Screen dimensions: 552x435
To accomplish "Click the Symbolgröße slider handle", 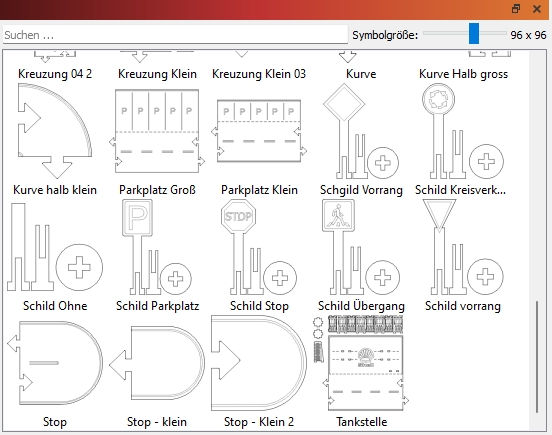I will coord(474,33).
